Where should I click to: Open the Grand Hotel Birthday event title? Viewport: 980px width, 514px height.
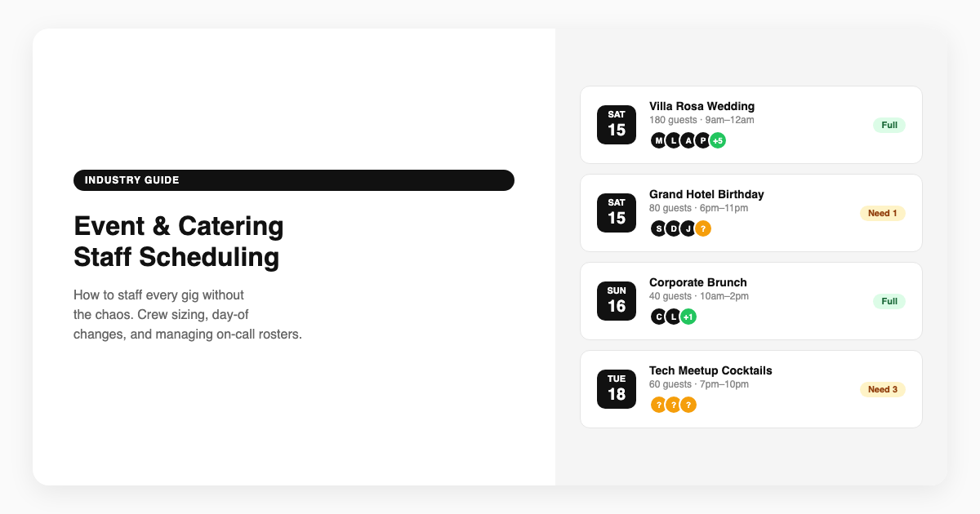tap(706, 194)
